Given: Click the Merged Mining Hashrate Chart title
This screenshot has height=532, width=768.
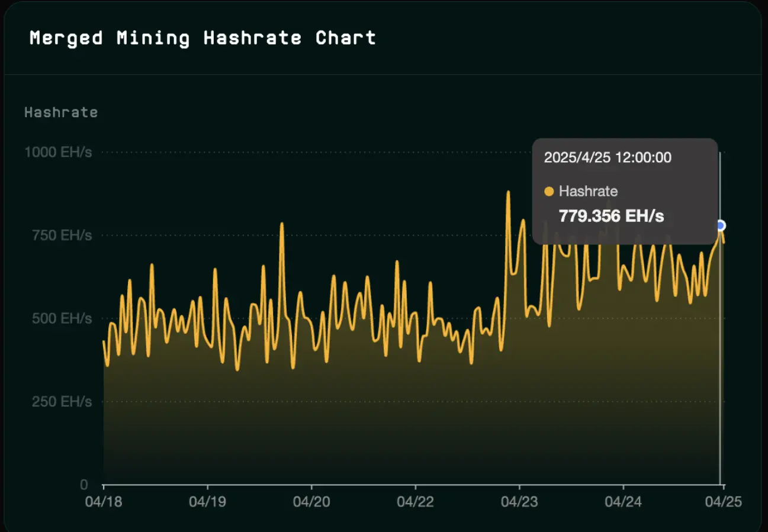Looking at the screenshot, I should click(203, 38).
